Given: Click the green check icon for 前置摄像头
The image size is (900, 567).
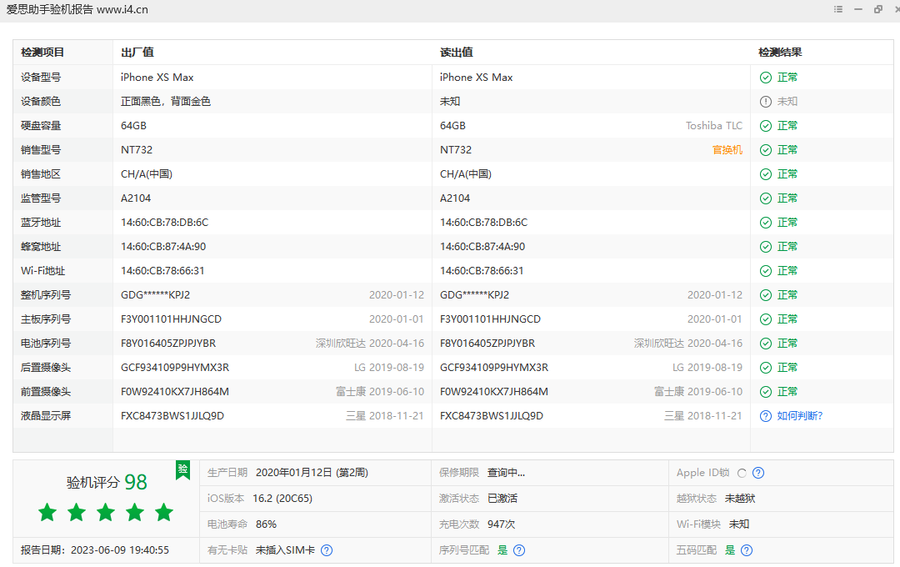Looking at the screenshot, I should [766, 392].
